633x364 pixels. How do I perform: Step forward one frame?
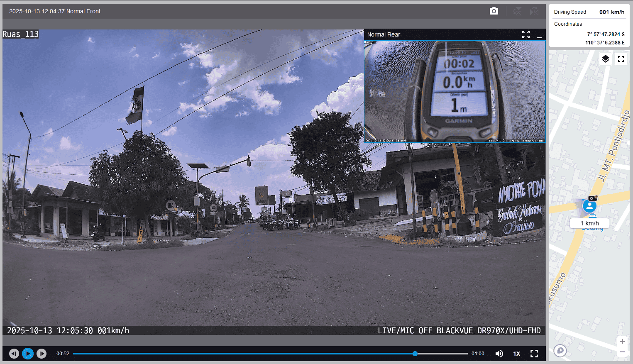pyautogui.click(x=42, y=354)
